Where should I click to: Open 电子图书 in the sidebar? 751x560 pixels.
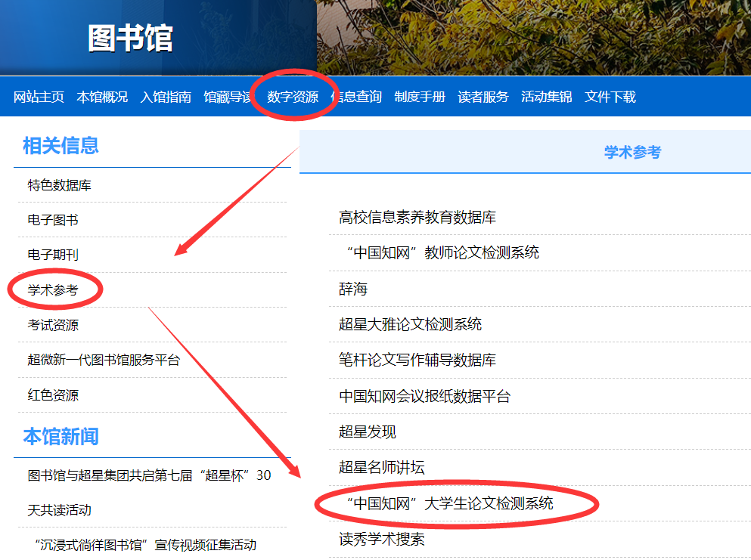[x=53, y=220]
